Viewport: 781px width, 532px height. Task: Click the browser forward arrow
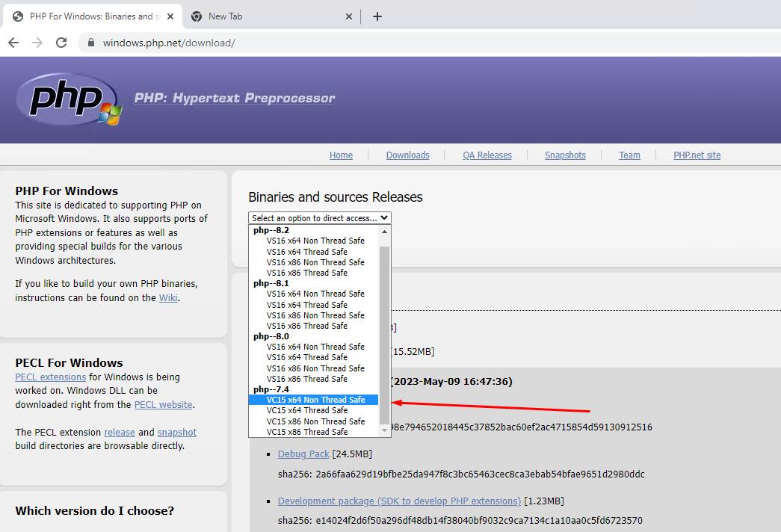pyautogui.click(x=37, y=43)
